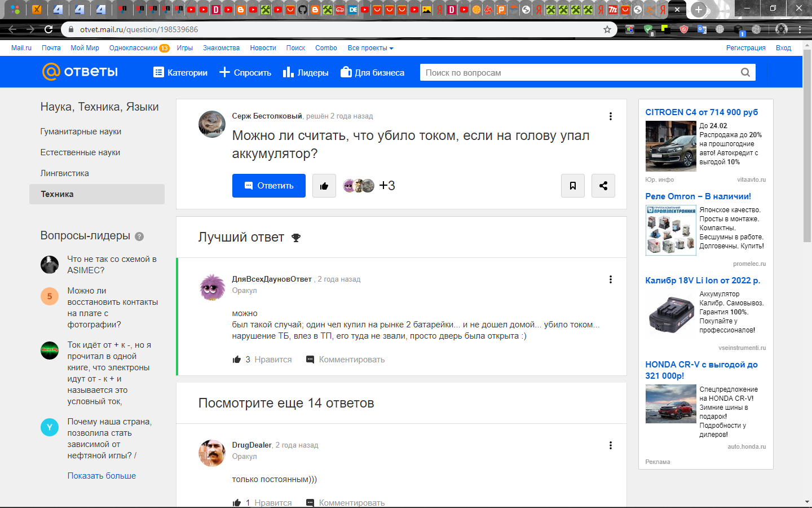Open the Лидеры page

[x=306, y=72]
